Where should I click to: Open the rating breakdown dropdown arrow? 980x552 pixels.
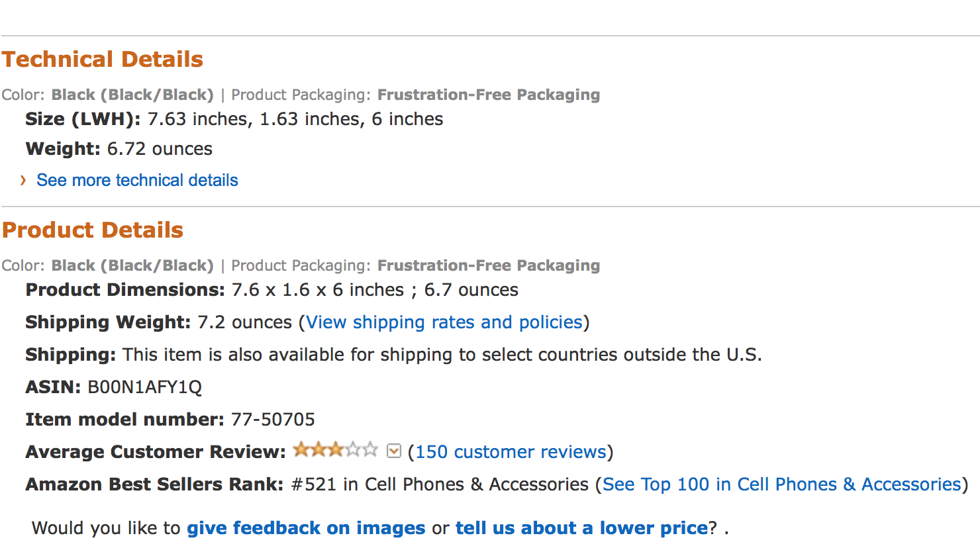(394, 451)
